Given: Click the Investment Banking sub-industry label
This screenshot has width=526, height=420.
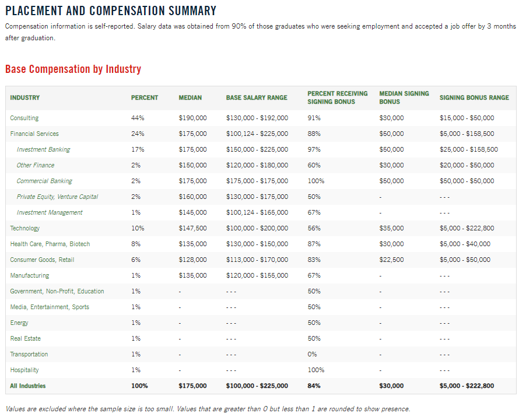Looking at the screenshot, I should click(x=43, y=149).
